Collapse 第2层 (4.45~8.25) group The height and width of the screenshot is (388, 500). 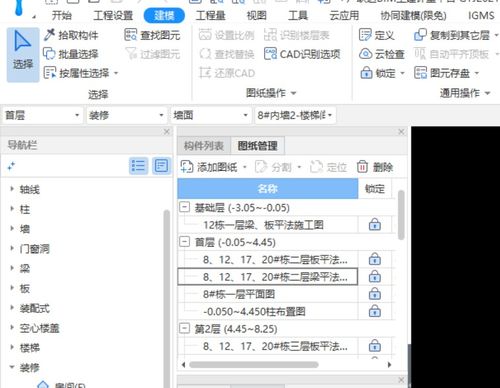(184, 328)
